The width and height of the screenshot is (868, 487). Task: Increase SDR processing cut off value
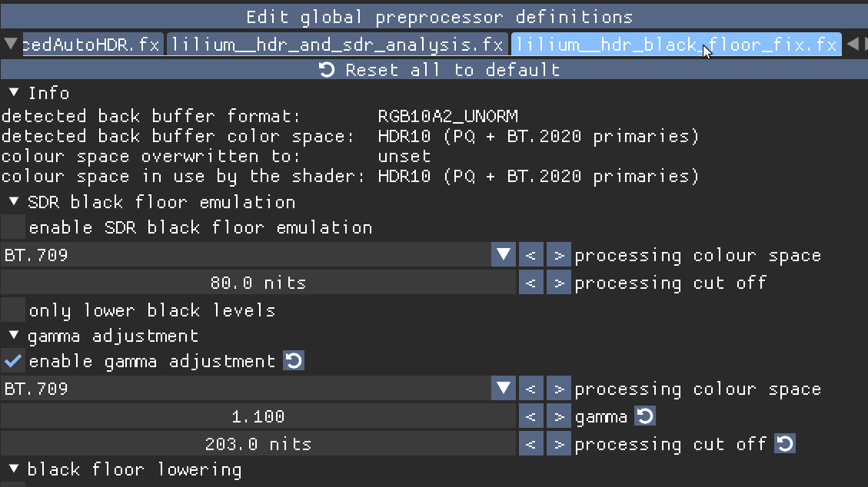559,283
